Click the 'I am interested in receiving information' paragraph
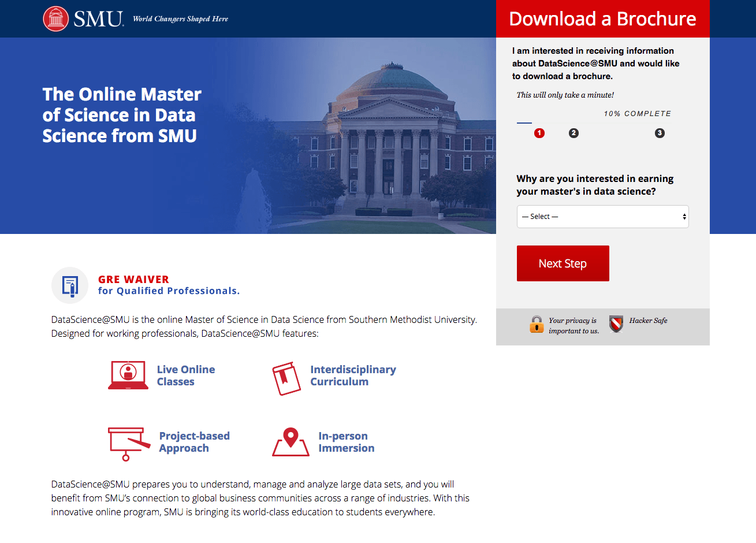This screenshot has height=543, width=756. click(595, 64)
